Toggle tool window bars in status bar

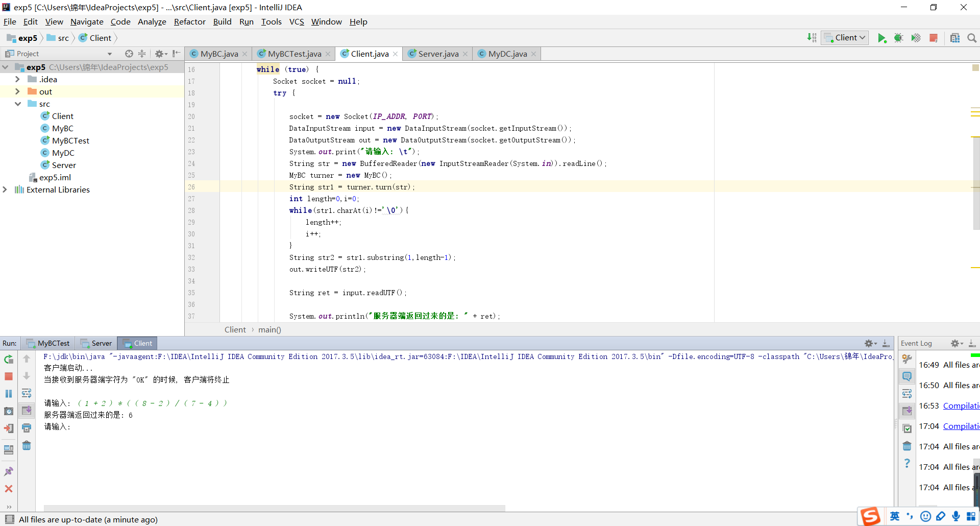(9, 519)
